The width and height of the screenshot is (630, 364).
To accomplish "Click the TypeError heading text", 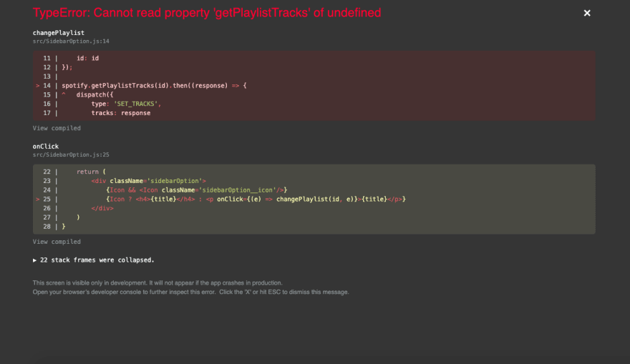I will pos(207,13).
